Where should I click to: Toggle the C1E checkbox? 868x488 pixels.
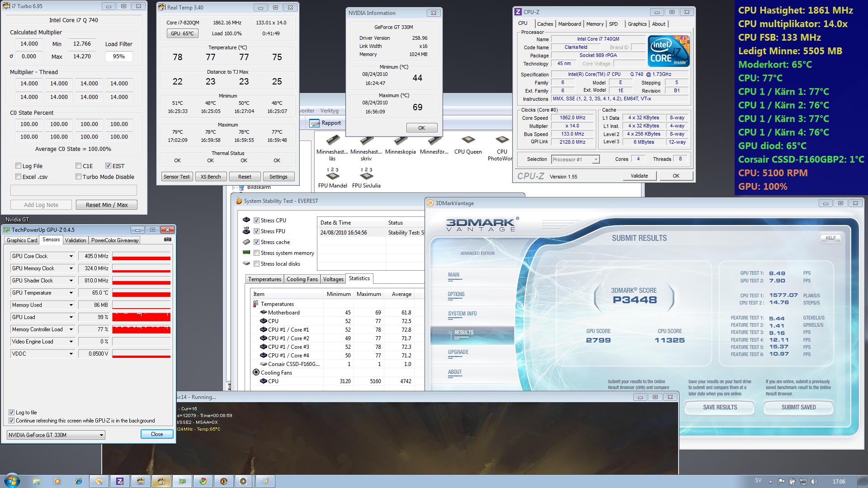[x=79, y=166]
